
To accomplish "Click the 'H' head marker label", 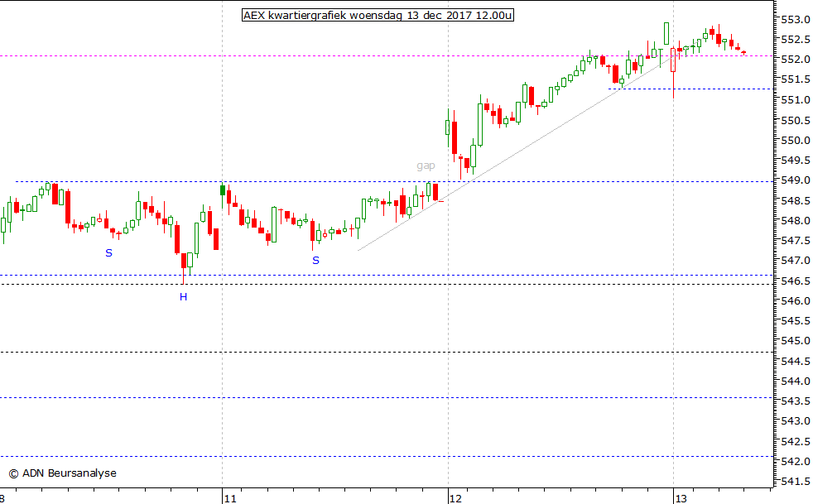I will [x=183, y=297].
